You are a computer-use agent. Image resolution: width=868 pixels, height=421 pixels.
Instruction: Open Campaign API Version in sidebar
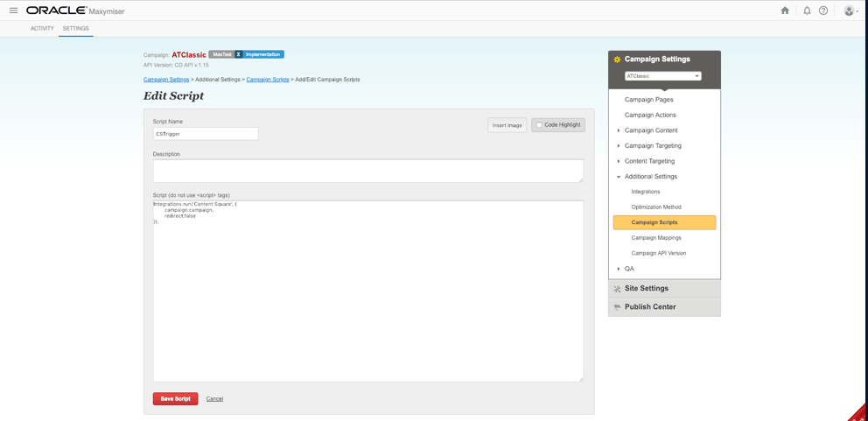pos(658,253)
